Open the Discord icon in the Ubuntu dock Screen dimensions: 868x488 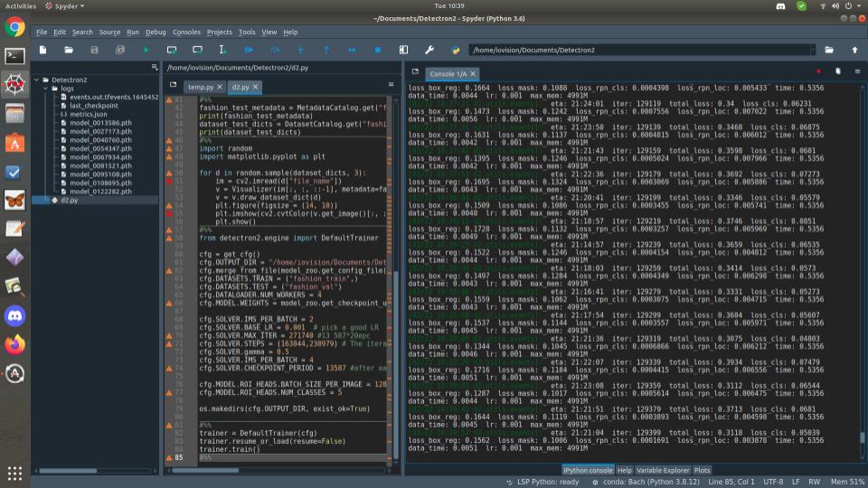[x=15, y=316]
